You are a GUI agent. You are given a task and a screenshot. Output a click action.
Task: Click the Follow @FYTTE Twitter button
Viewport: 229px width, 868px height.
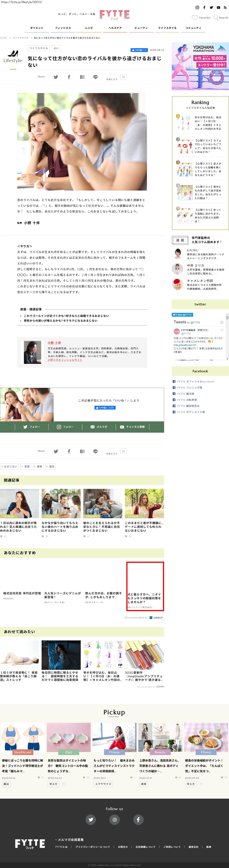point(182,315)
